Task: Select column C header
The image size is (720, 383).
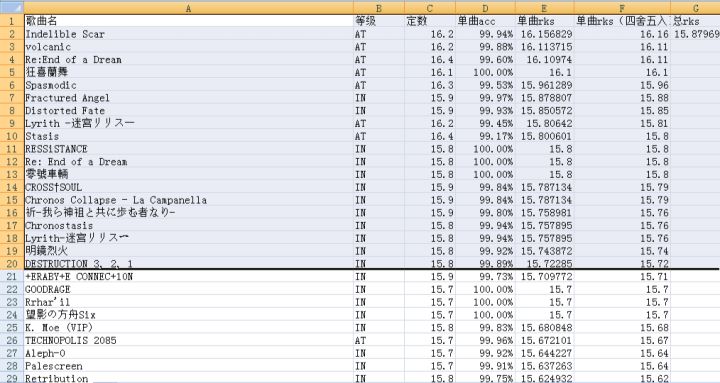Action: [x=430, y=7]
